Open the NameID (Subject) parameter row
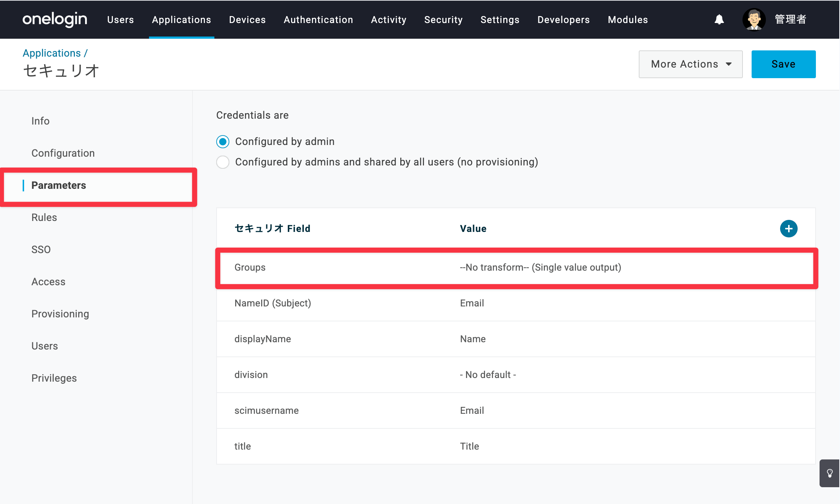This screenshot has height=504, width=840. click(x=516, y=303)
